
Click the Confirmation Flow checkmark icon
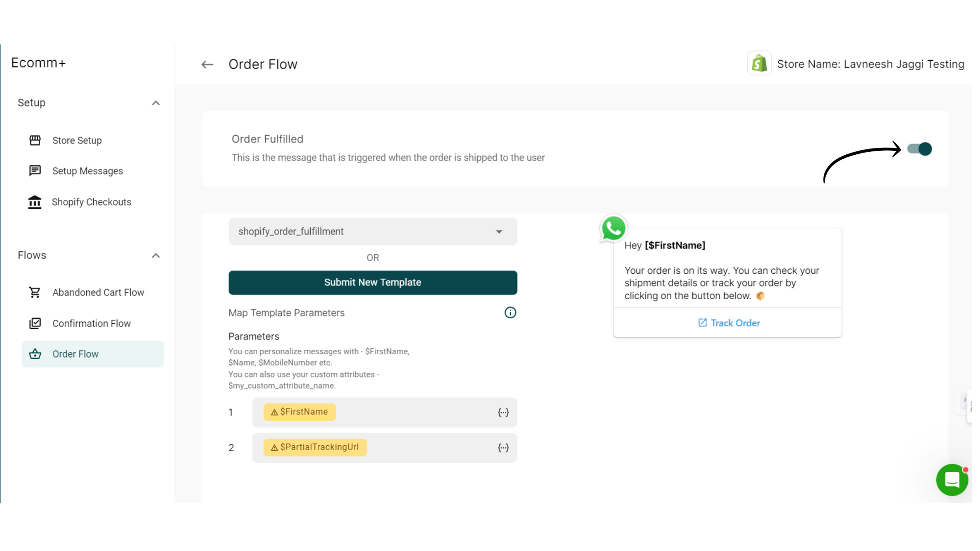[x=34, y=323]
